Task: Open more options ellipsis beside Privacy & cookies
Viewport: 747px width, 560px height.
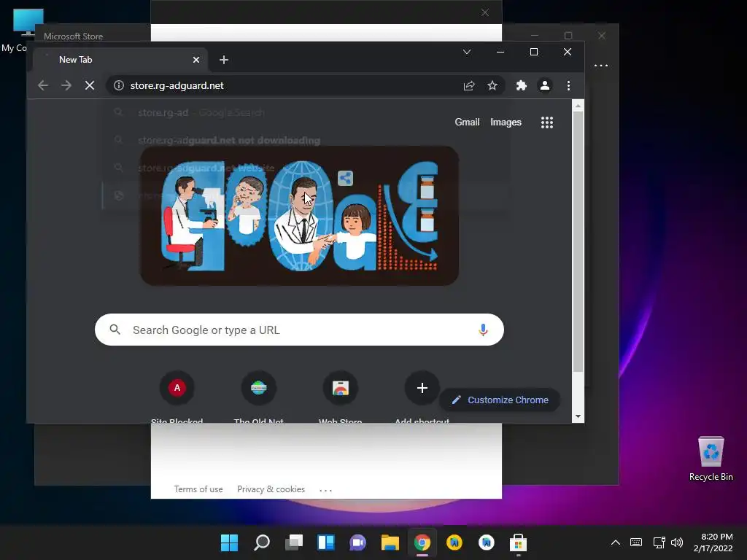Action: [x=326, y=490]
